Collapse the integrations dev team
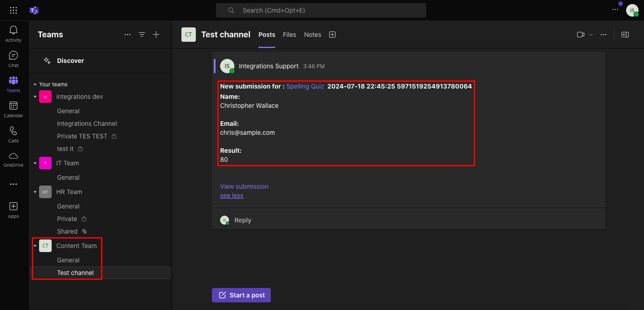This screenshot has height=310, width=644. tap(35, 97)
